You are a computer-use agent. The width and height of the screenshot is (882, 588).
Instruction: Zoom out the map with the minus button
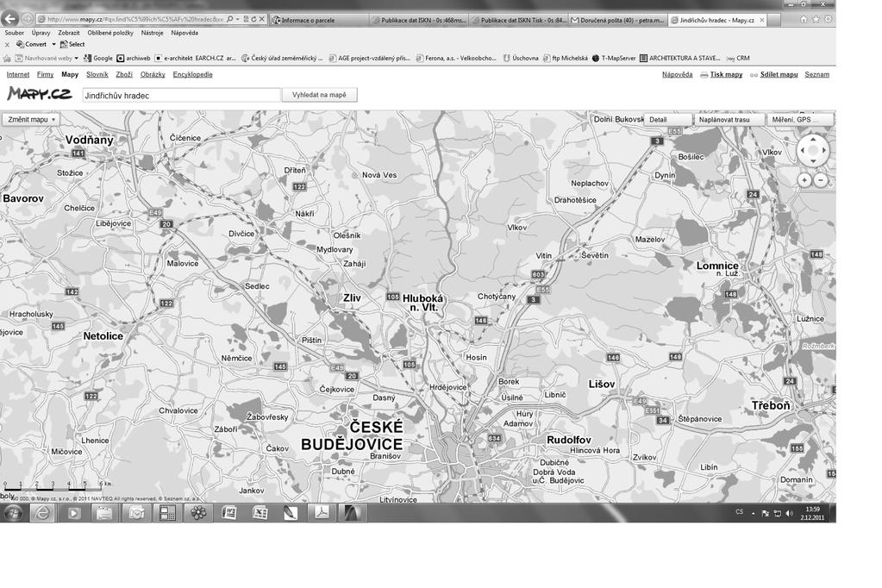click(x=821, y=180)
